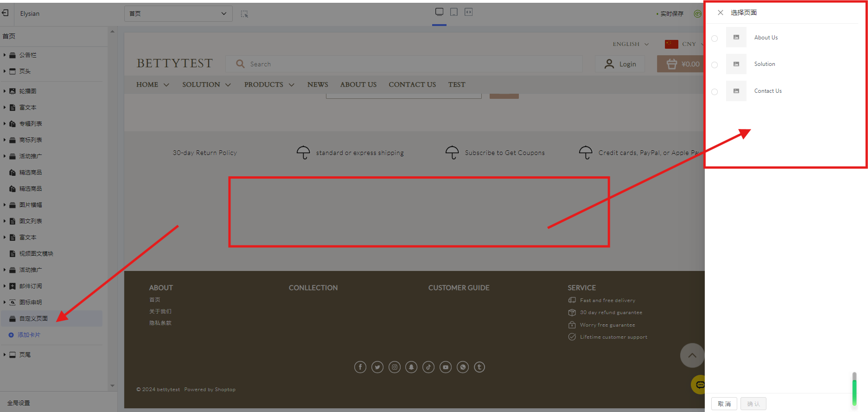This screenshot has height=412, width=868.
Task: Expand the 页尾 section in sidebar
Action: tap(5, 354)
